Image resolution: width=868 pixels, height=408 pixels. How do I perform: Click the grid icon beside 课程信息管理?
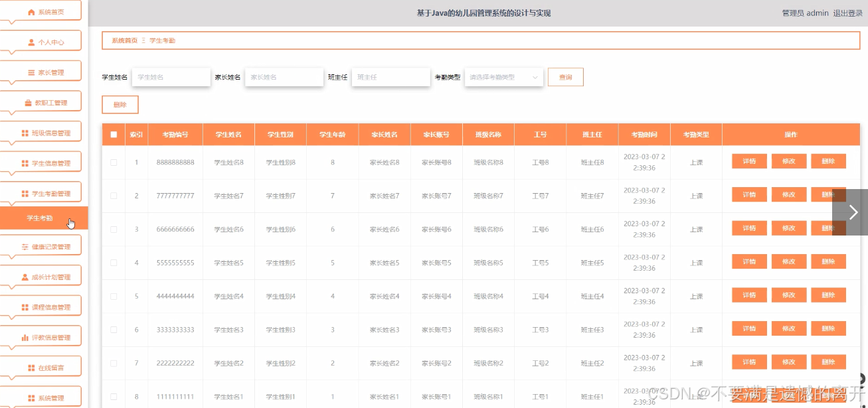pos(25,308)
